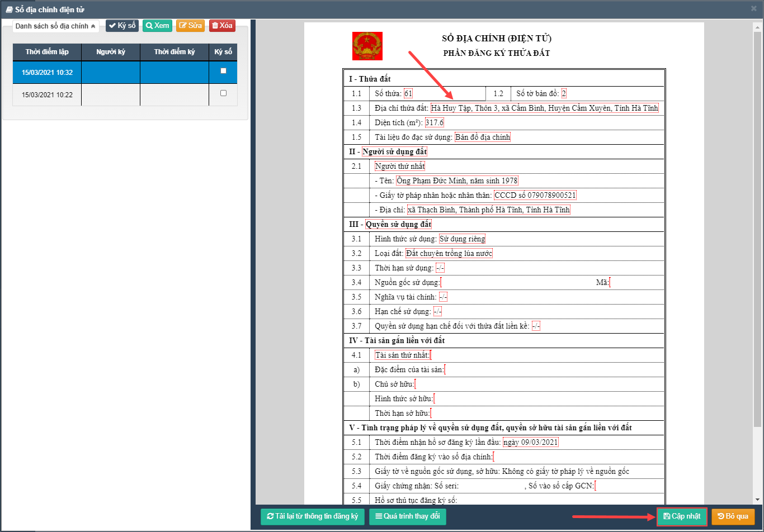
Task: Tick Ký số checkbox for 10:32 row
Action: tap(223, 71)
